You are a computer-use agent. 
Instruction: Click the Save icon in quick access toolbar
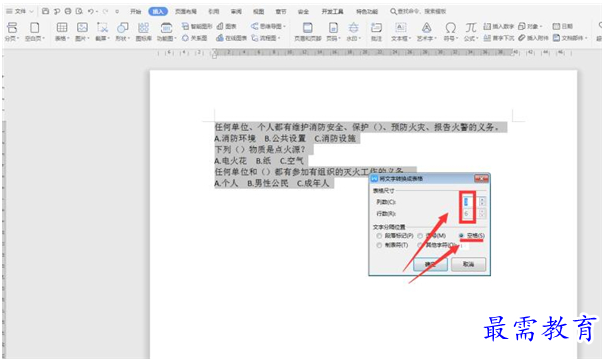coord(45,11)
